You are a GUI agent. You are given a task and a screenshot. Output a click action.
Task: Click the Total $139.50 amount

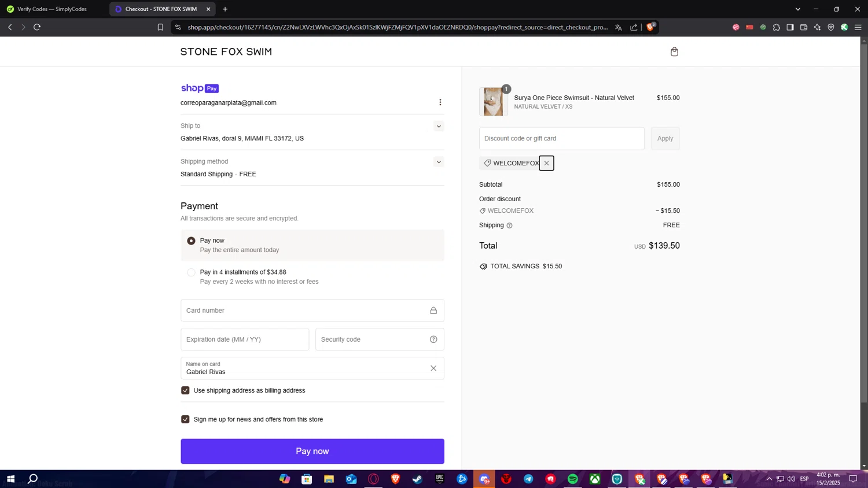[x=664, y=246]
